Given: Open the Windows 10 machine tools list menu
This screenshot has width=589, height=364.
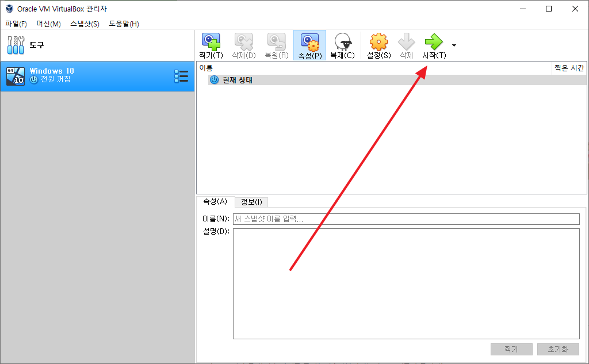Looking at the screenshot, I should 181,76.
